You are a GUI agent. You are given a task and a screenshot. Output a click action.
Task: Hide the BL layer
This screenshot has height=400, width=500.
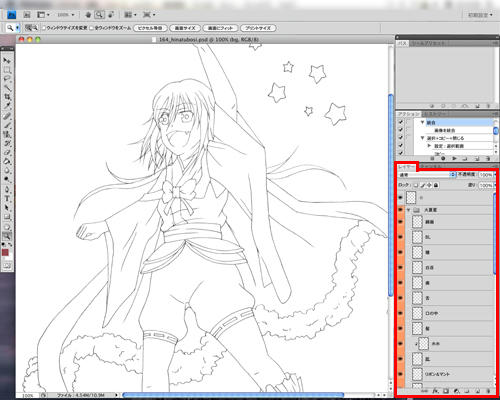pos(400,237)
